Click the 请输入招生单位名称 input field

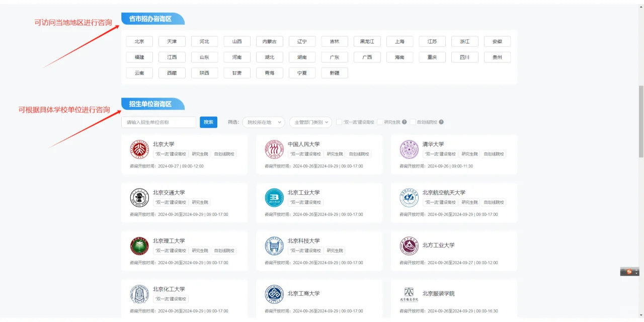(158, 122)
